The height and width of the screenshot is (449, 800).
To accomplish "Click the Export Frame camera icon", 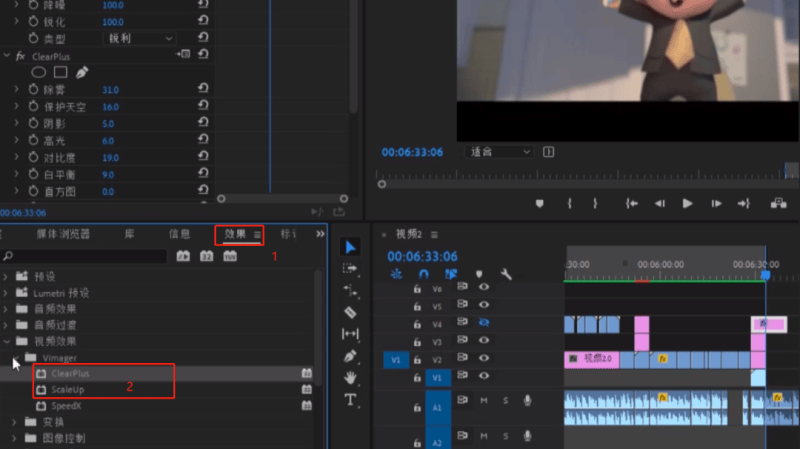I will [x=778, y=203].
